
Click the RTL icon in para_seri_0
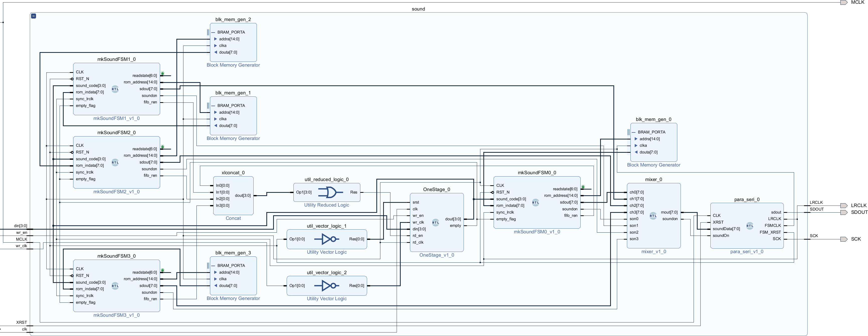[749, 226]
